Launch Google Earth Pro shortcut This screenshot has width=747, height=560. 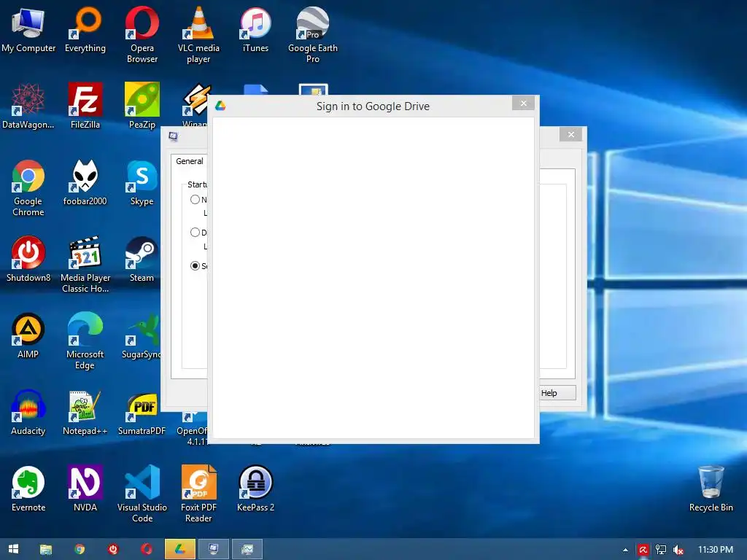pyautogui.click(x=312, y=35)
